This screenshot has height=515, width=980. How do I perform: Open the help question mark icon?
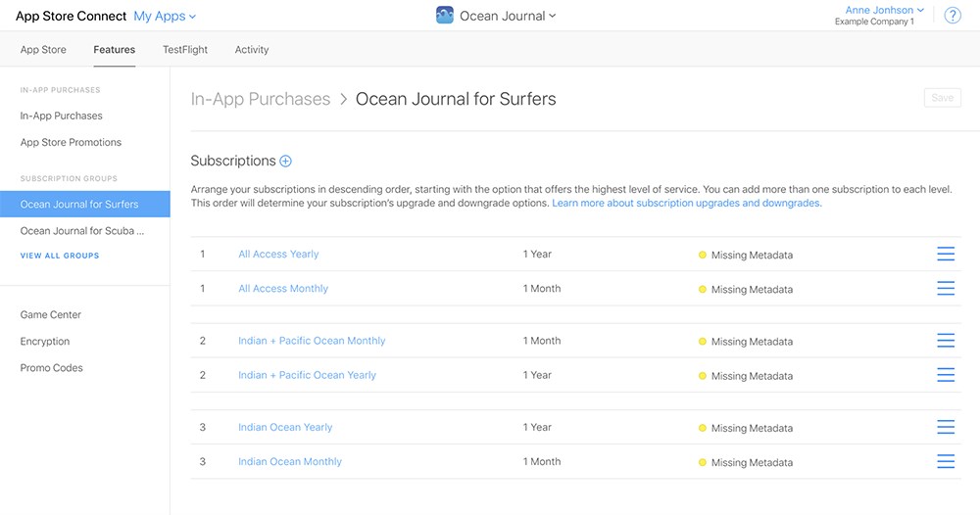pos(952,16)
